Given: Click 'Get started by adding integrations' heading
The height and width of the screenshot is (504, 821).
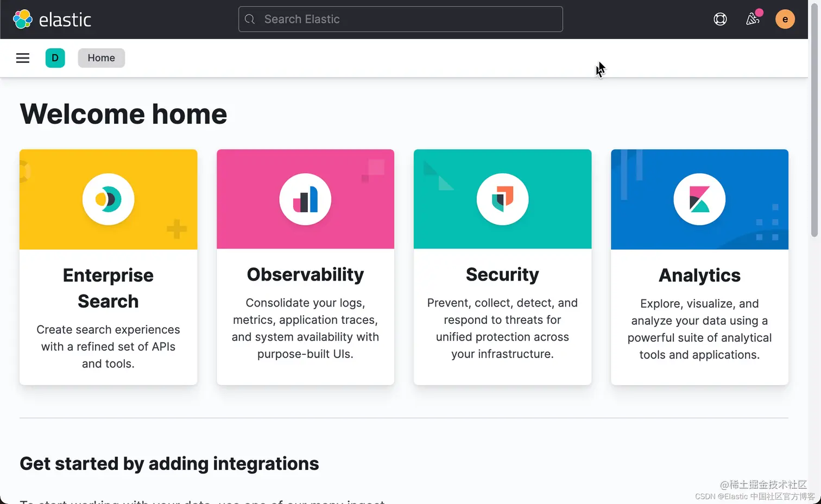Looking at the screenshot, I should (x=169, y=464).
